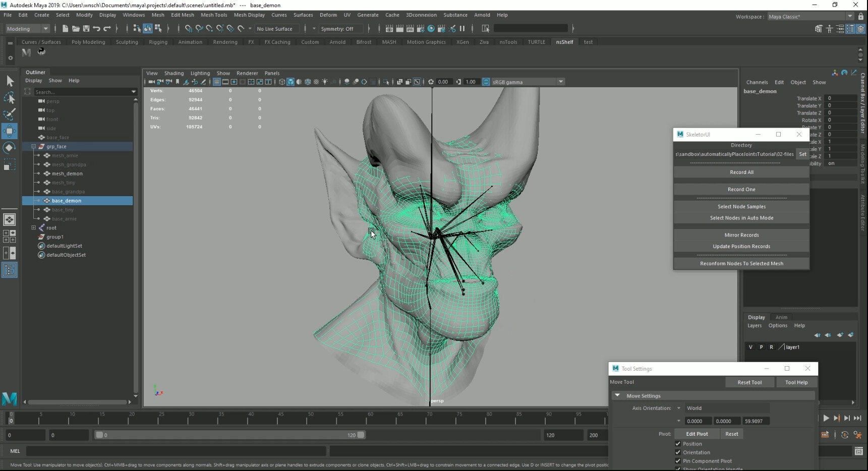This screenshot has height=471, width=868.
Task: Open the Mesh menu
Action: (158, 15)
